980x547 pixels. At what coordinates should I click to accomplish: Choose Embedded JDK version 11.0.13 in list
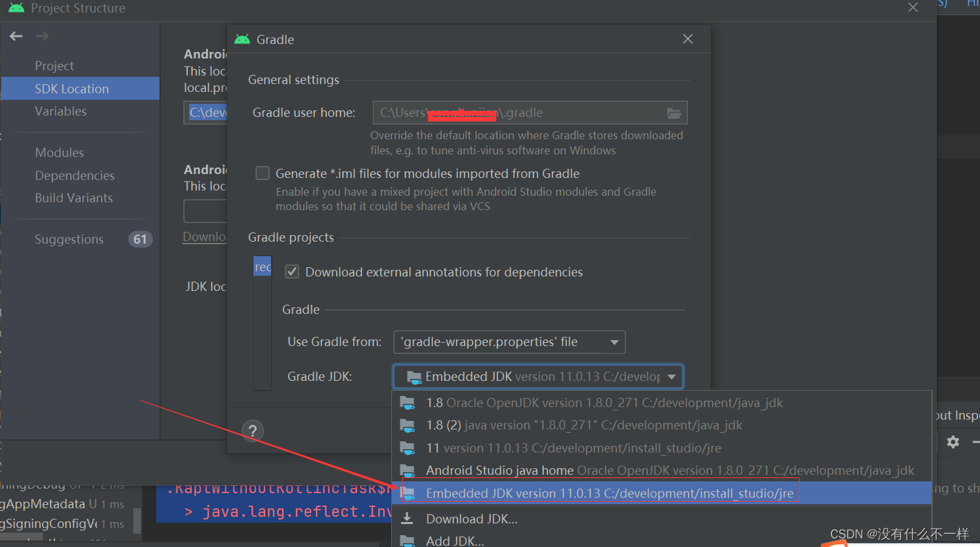[x=662, y=493]
